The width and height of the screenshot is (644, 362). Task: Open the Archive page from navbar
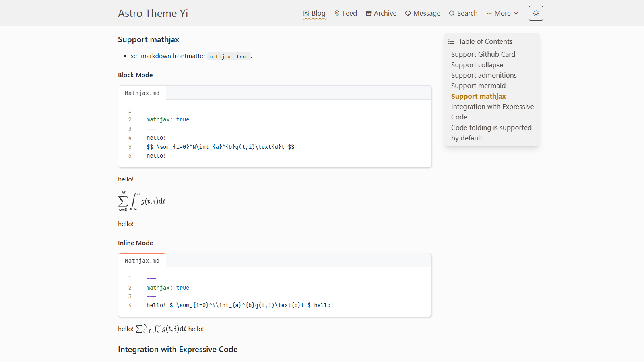[x=385, y=13]
